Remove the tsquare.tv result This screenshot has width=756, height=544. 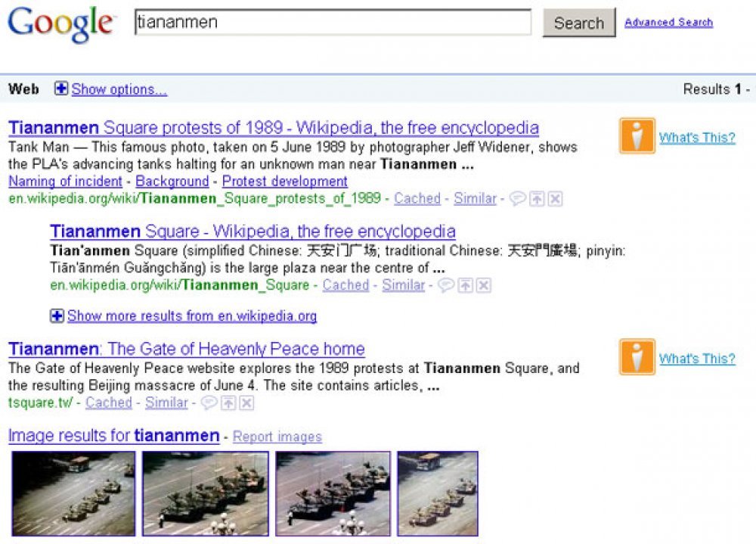(246, 403)
